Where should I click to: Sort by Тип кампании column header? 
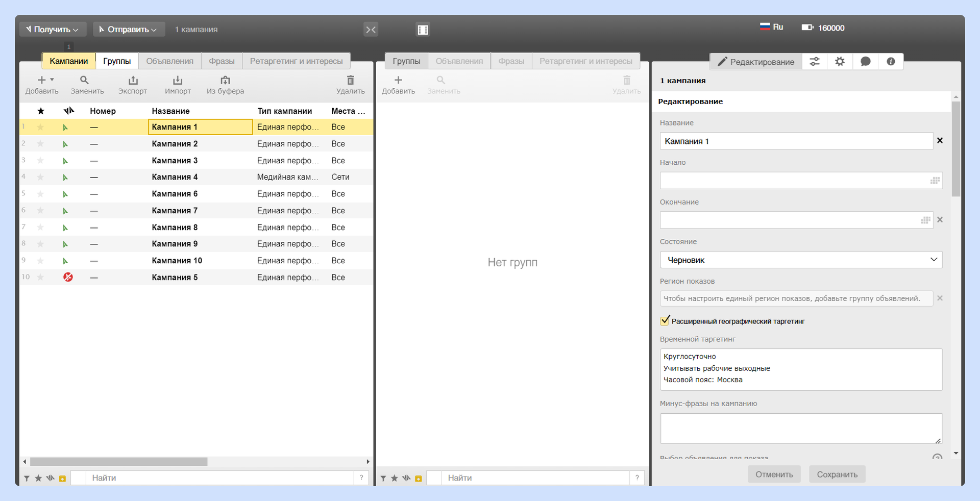pos(284,111)
